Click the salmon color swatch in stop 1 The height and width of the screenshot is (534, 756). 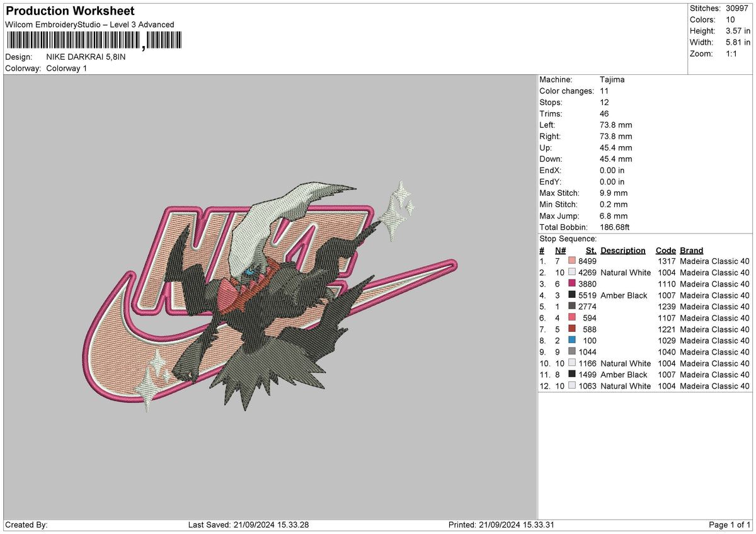click(x=572, y=261)
